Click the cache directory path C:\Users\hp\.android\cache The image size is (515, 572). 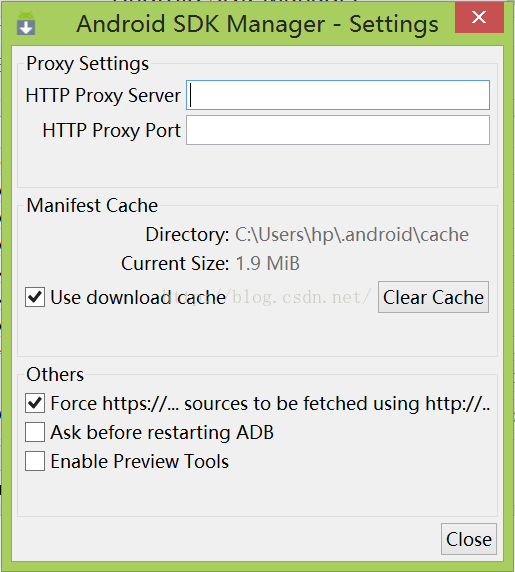pos(352,234)
